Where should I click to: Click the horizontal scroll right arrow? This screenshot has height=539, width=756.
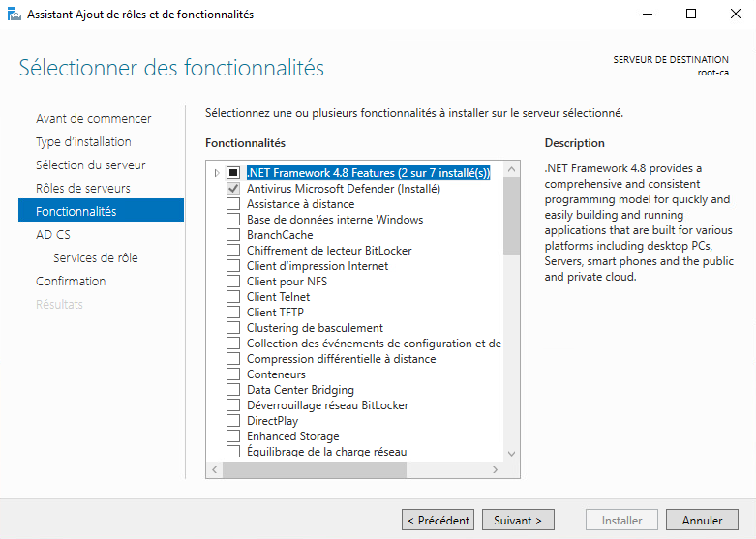click(x=496, y=469)
